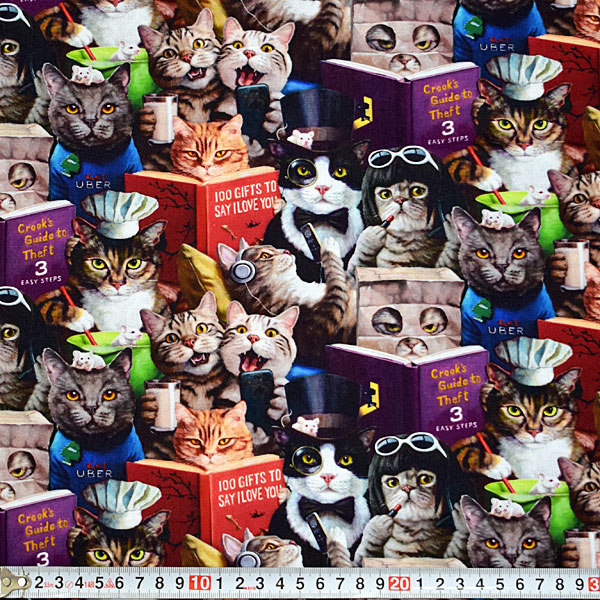The height and width of the screenshot is (600, 600).
Task: Click the metal end hook of the tape measure
Action: [14, 583]
